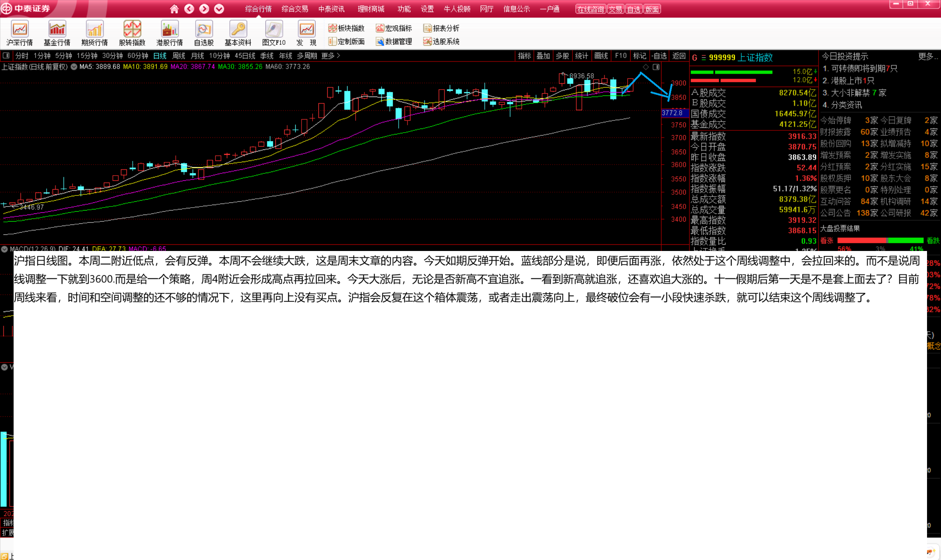941x560 pixels.
Task: Open the 自选股 watchlist icon
Action: (x=204, y=29)
